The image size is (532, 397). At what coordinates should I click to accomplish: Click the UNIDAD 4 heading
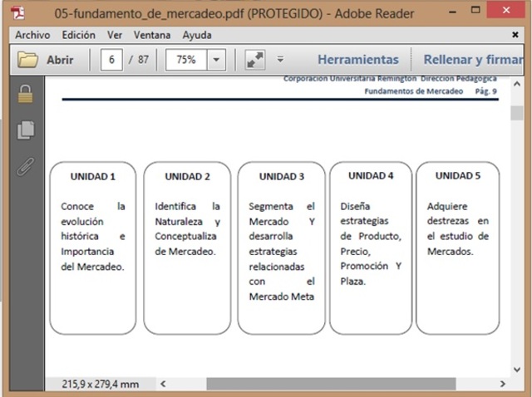[371, 175]
